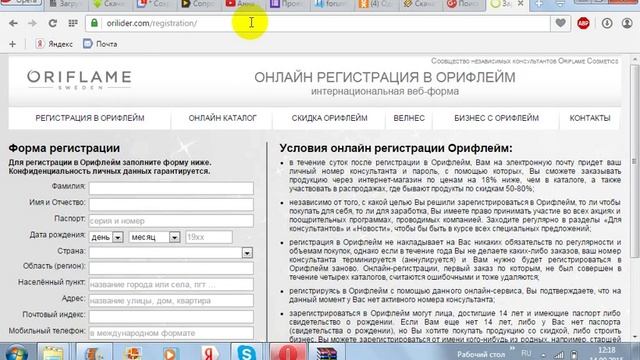Viewport: 640px width, 360px height.
Task: Click the Мобильный телефон field
Action: pyautogui.click(x=171, y=333)
